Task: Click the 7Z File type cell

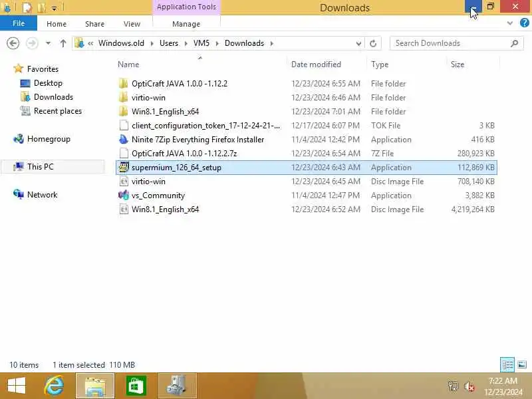Action: pyautogui.click(x=382, y=154)
